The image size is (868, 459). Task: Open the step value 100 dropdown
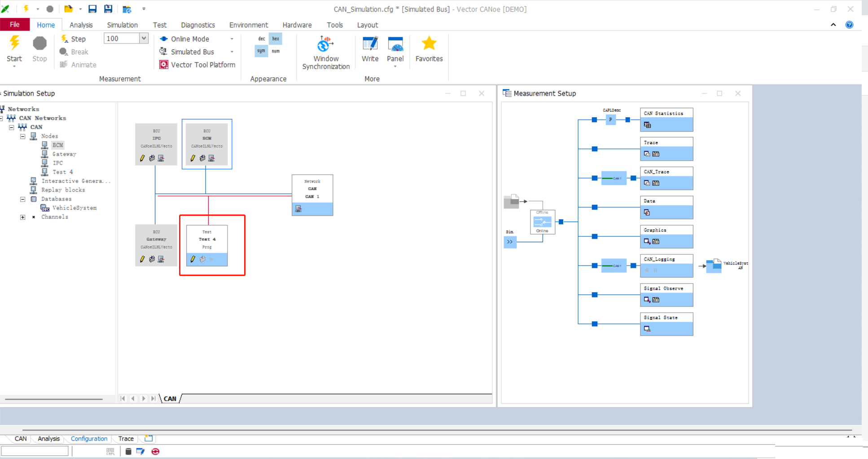coord(144,39)
